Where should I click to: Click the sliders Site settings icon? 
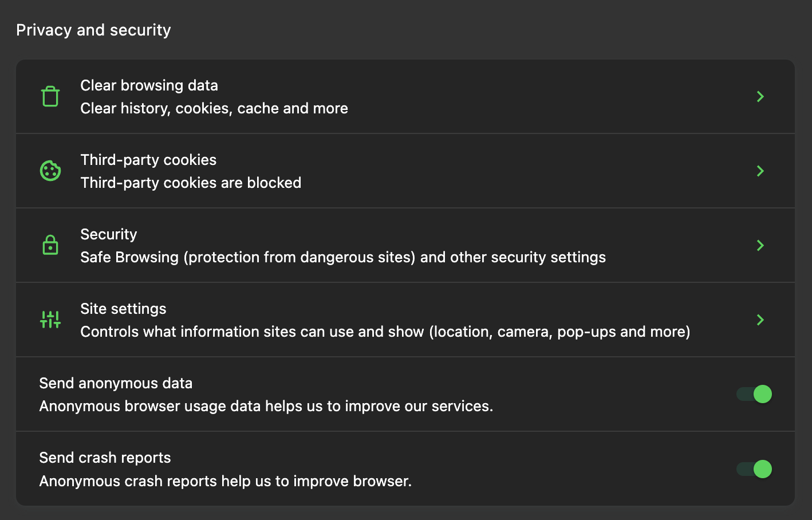pyautogui.click(x=50, y=320)
